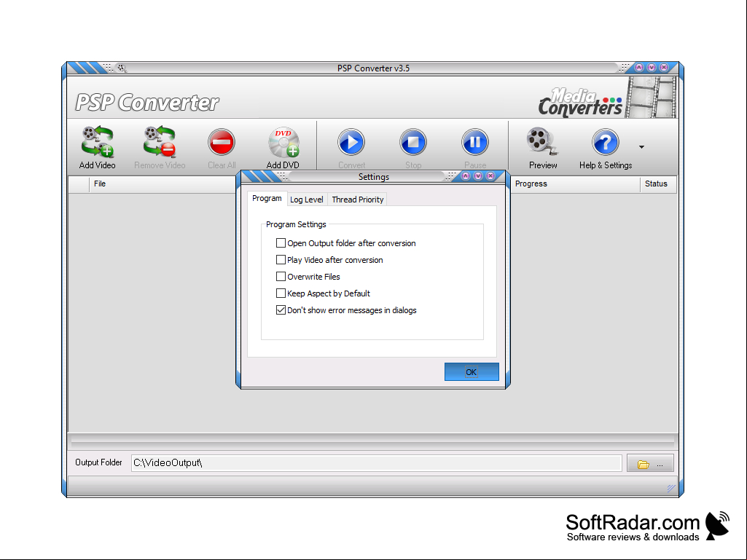Tick the Overwrite Files checkbox
The height and width of the screenshot is (560, 747).
[x=281, y=277]
